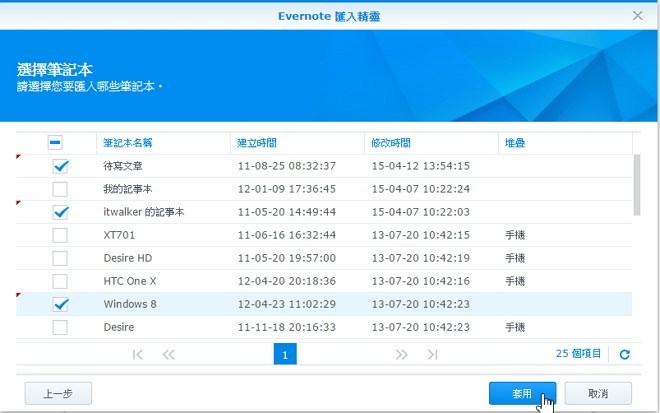This screenshot has width=660, height=413.
Task: Check the Desire notebook checkbox
Action: point(60,327)
